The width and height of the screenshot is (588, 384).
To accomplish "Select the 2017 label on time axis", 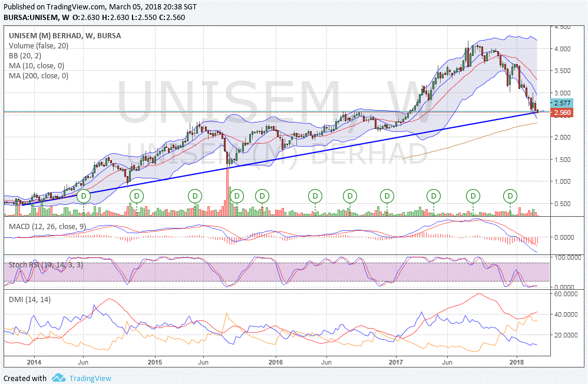I will [x=396, y=362].
